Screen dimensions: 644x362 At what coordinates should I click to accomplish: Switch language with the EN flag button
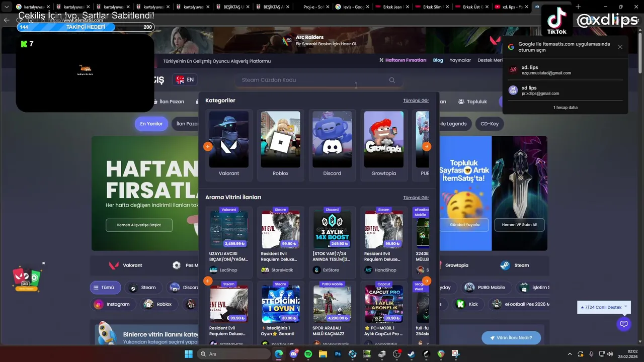(185, 79)
